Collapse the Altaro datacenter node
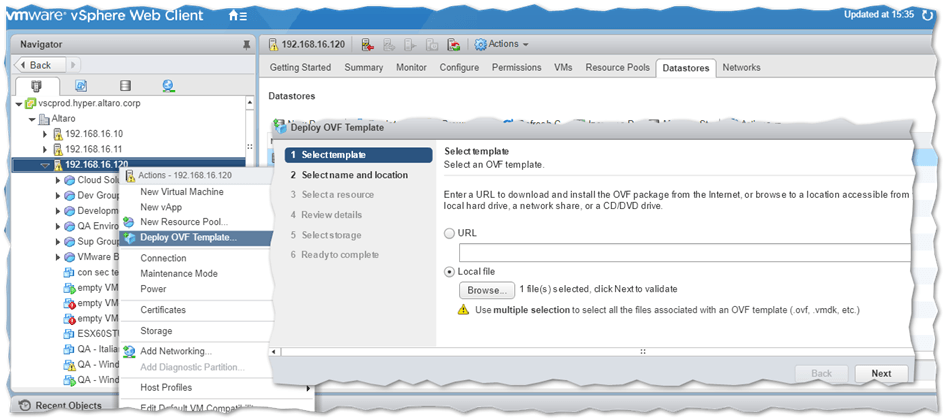 33,119
